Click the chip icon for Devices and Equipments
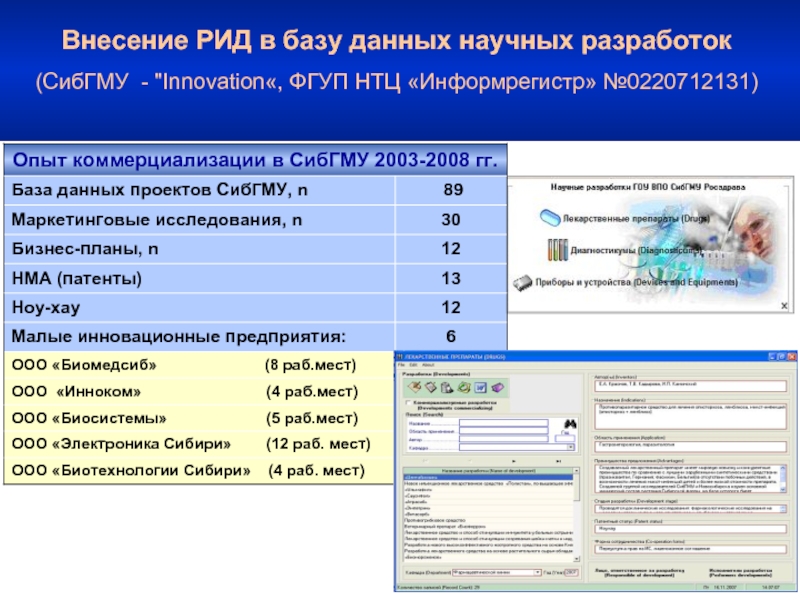Image resolution: width=800 pixels, height=600 pixels. (522, 283)
